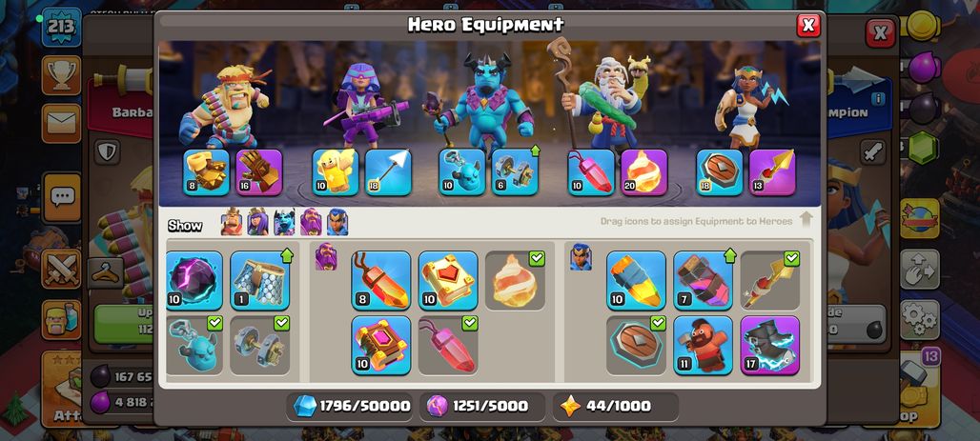
Task: Toggle the Archer Queen filter in Show row
Action: click(257, 222)
